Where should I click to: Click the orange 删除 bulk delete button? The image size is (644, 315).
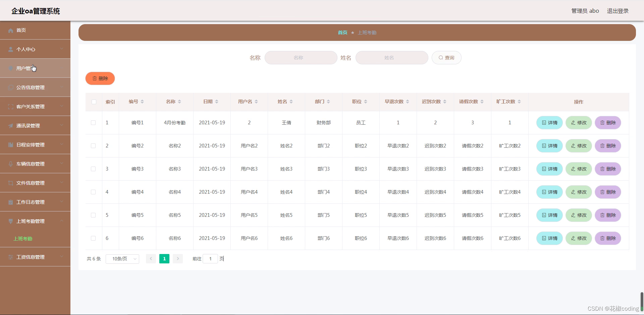point(100,78)
